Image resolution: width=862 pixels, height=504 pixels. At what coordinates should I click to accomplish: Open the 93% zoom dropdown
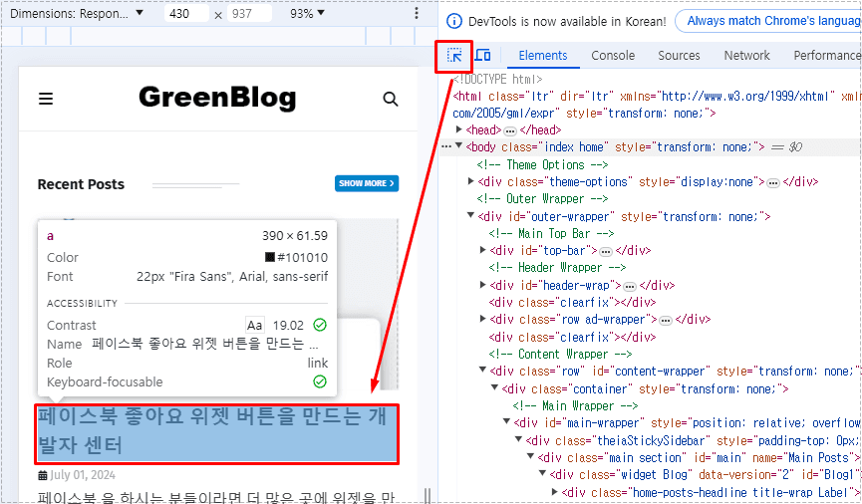coord(307,13)
